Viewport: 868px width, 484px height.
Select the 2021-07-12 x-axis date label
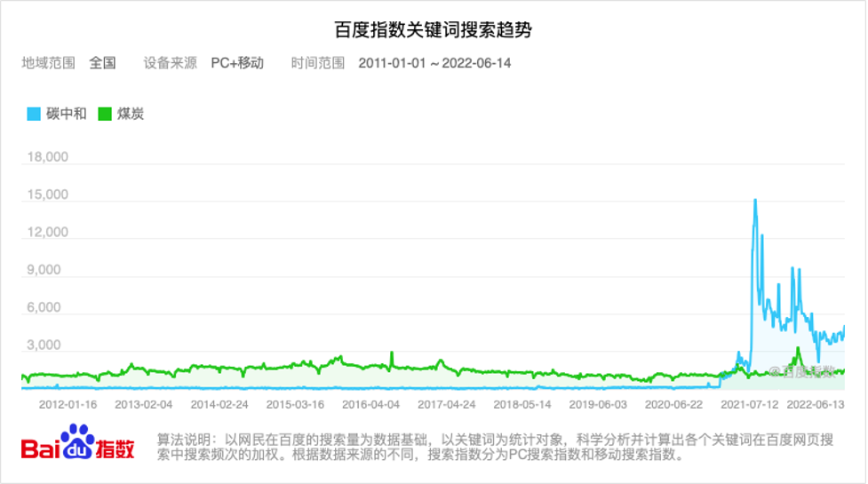pyautogui.click(x=750, y=404)
